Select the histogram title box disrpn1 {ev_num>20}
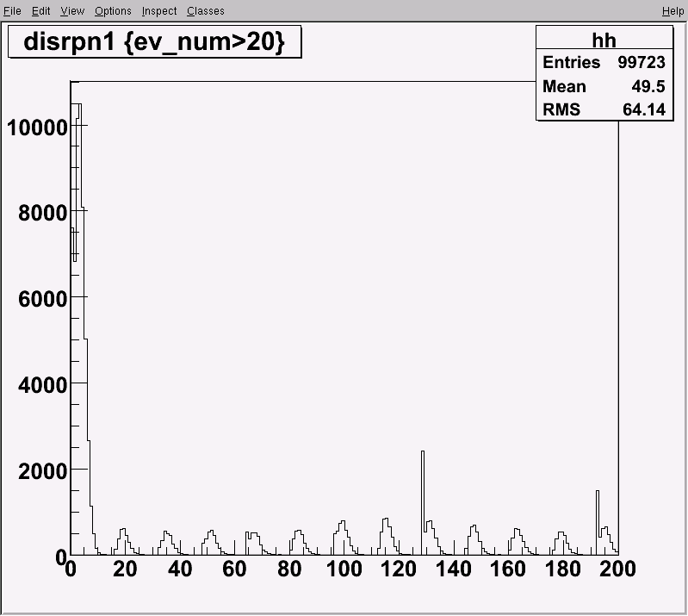 [x=155, y=41]
